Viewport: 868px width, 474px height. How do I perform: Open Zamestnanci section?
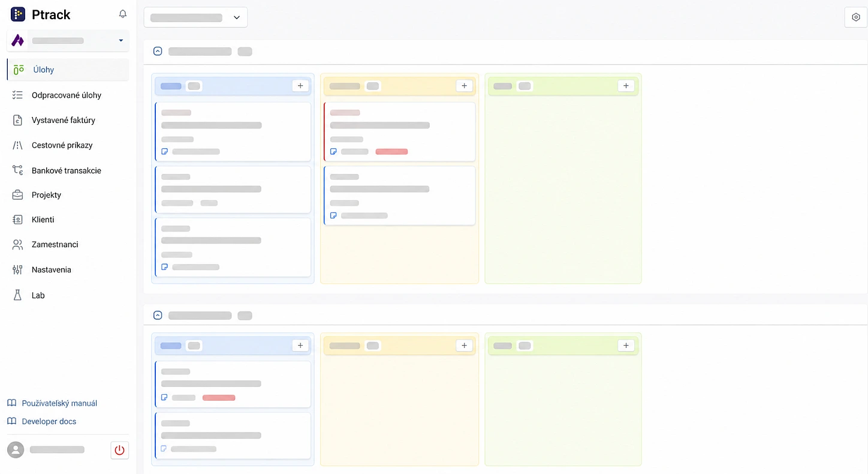[55, 244]
